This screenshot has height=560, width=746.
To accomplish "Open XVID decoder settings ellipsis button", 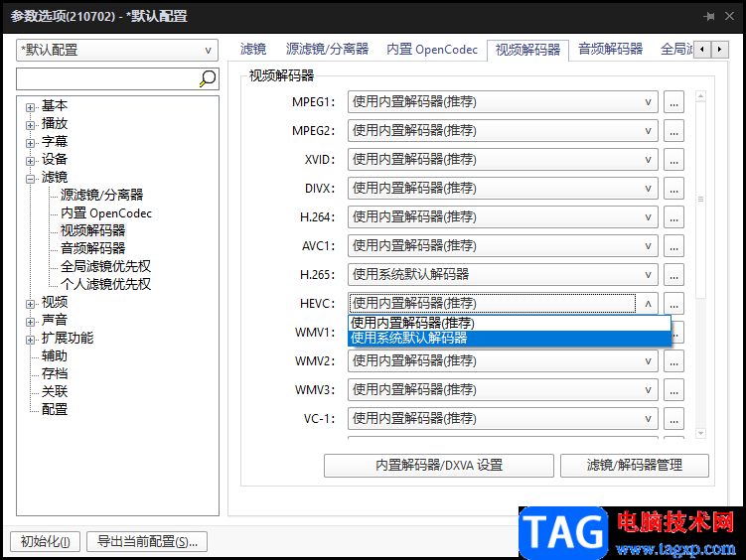I will tap(673, 160).
